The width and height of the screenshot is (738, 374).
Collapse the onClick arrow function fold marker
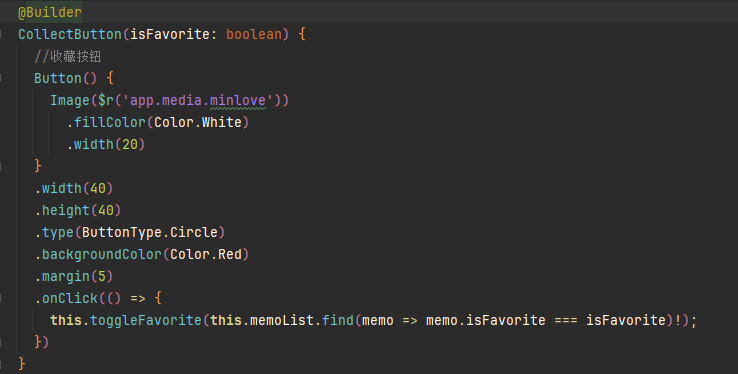1,298
